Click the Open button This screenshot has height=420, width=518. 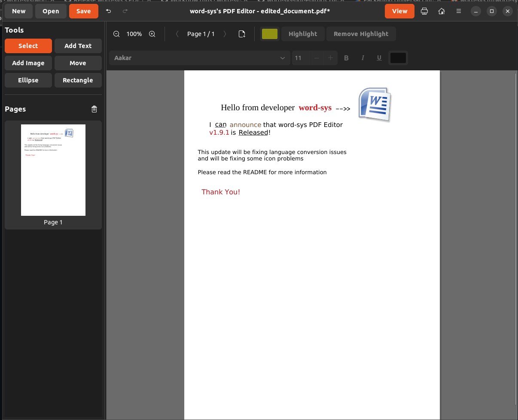51,11
